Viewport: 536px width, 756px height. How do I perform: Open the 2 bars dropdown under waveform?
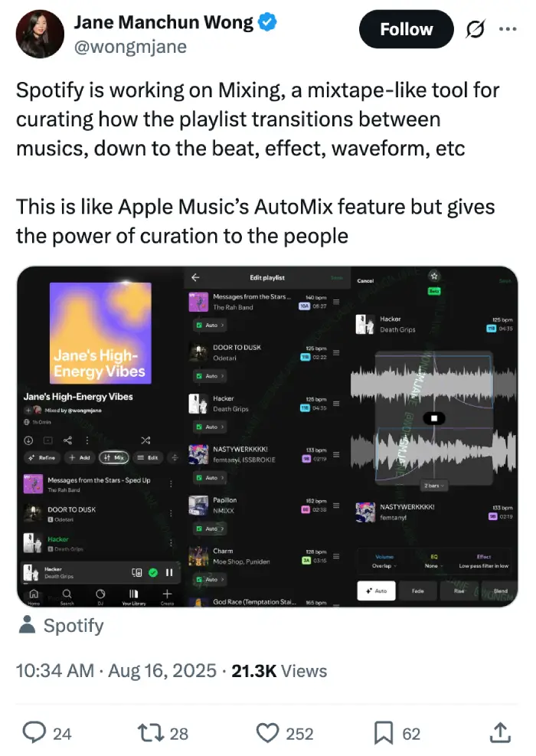[433, 486]
